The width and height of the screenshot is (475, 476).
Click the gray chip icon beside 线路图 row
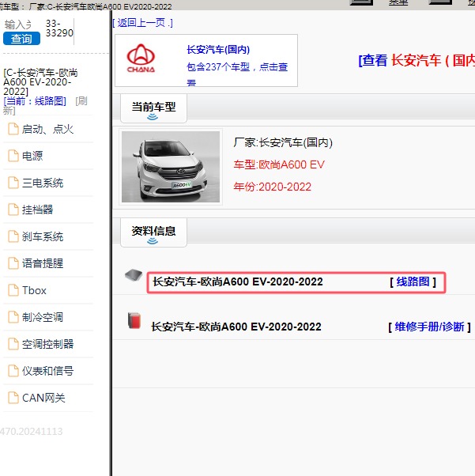point(134,274)
